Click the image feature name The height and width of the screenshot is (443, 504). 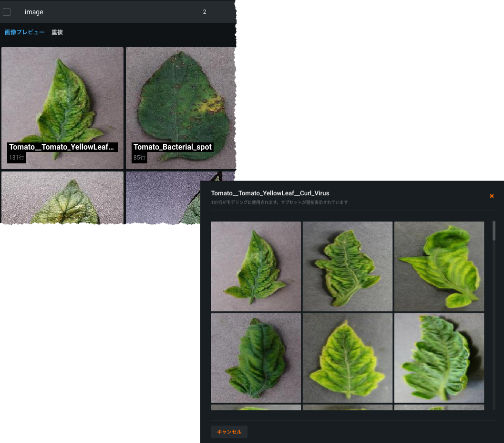pyautogui.click(x=34, y=12)
